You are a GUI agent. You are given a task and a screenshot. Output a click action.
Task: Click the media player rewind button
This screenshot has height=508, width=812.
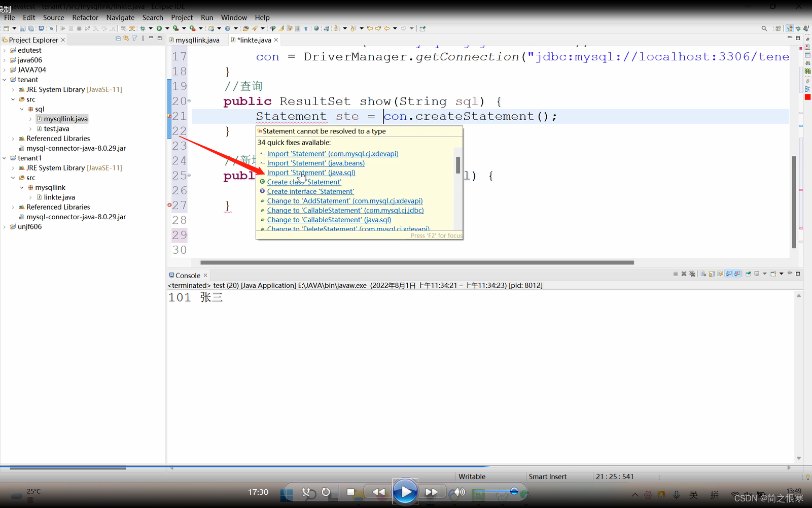pos(378,492)
